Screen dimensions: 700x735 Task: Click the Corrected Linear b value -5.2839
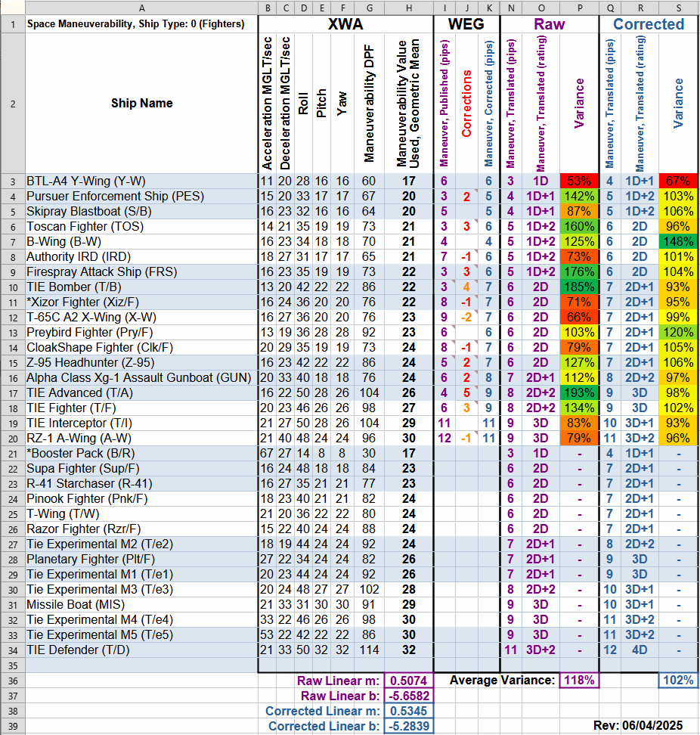(408, 726)
